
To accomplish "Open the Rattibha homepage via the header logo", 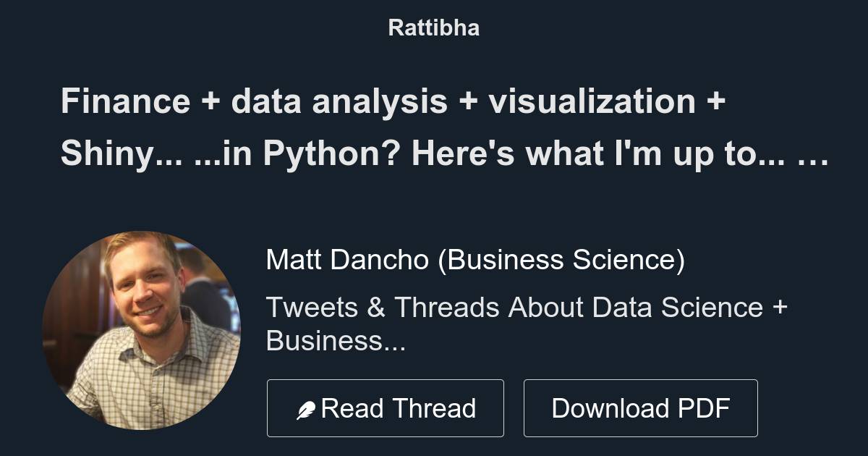I will tap(433, 28).
